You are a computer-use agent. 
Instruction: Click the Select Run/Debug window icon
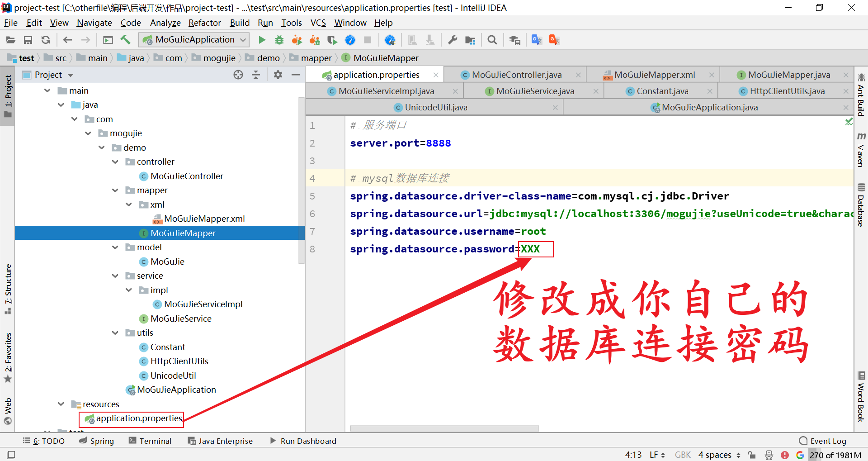[x=108, y=40]
